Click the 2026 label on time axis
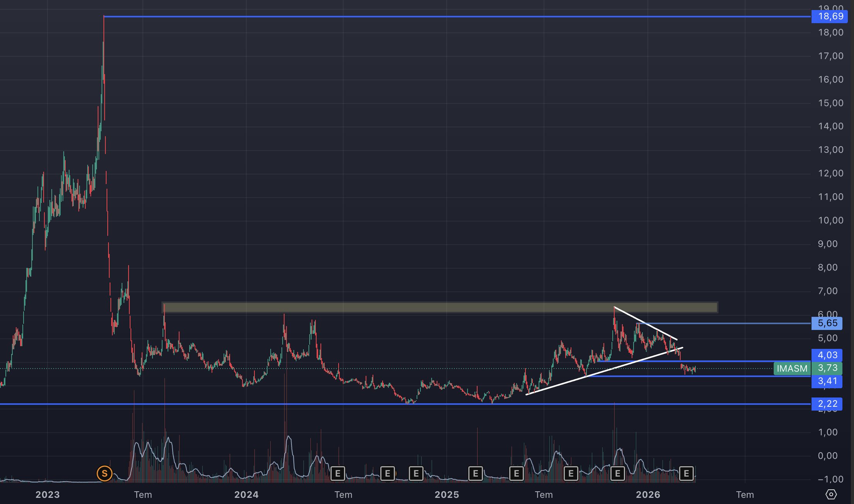 648,494
